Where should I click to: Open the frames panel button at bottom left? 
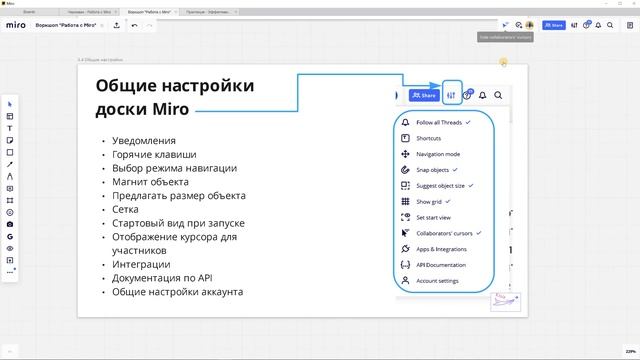click(10, 351)
